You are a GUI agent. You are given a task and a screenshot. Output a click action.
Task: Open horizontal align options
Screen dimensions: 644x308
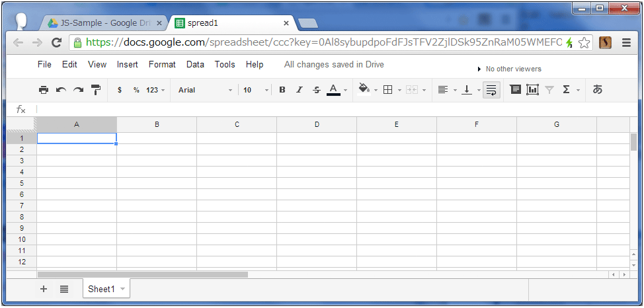pyautogui.click(x=442, y=90)
